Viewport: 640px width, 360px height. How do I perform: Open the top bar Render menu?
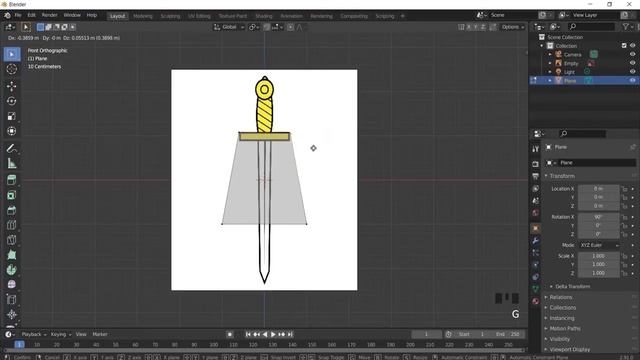49,15
